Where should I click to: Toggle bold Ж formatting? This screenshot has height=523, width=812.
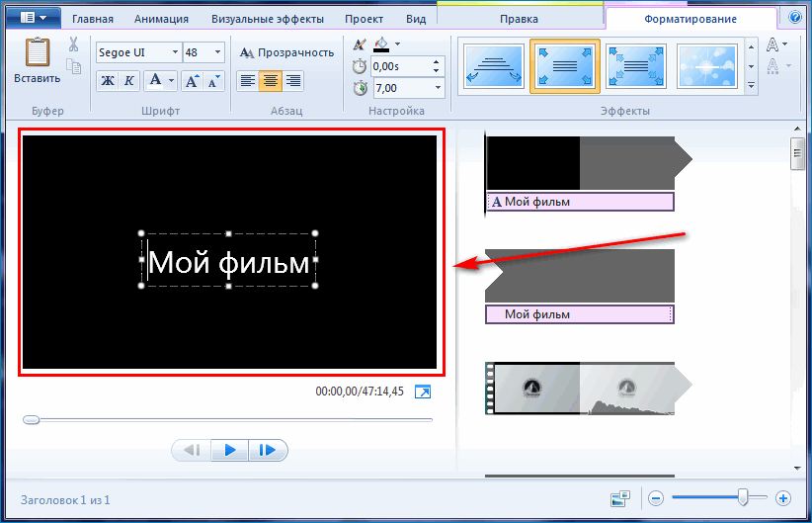coord(108,81)
